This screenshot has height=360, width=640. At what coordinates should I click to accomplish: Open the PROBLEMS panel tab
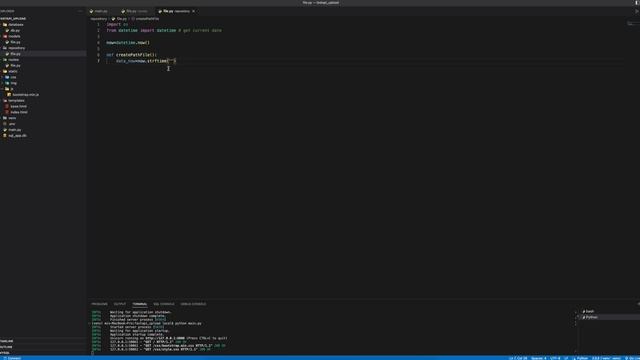(x=99, y=304)
